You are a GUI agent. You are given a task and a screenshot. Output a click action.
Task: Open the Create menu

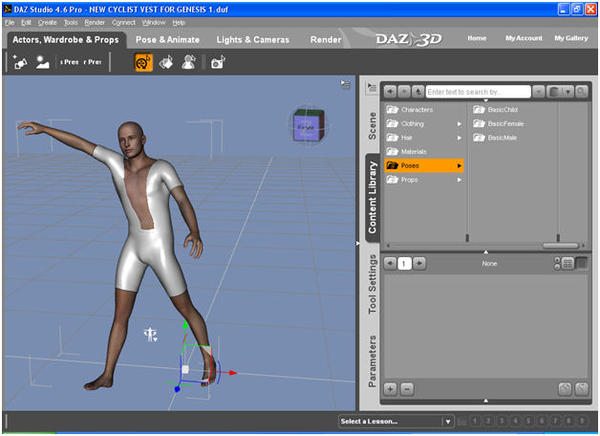click(47, 23)
